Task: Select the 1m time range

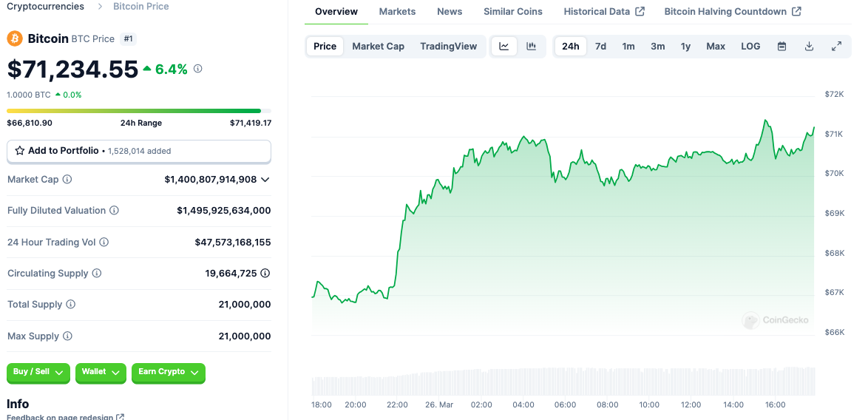Action: (x=628, y=47)
